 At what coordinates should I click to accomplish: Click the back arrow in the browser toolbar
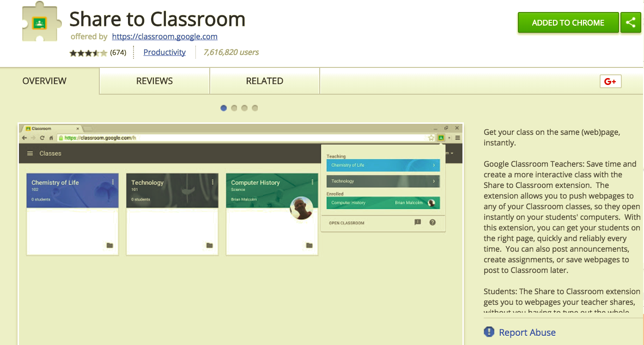pos(24,137)
